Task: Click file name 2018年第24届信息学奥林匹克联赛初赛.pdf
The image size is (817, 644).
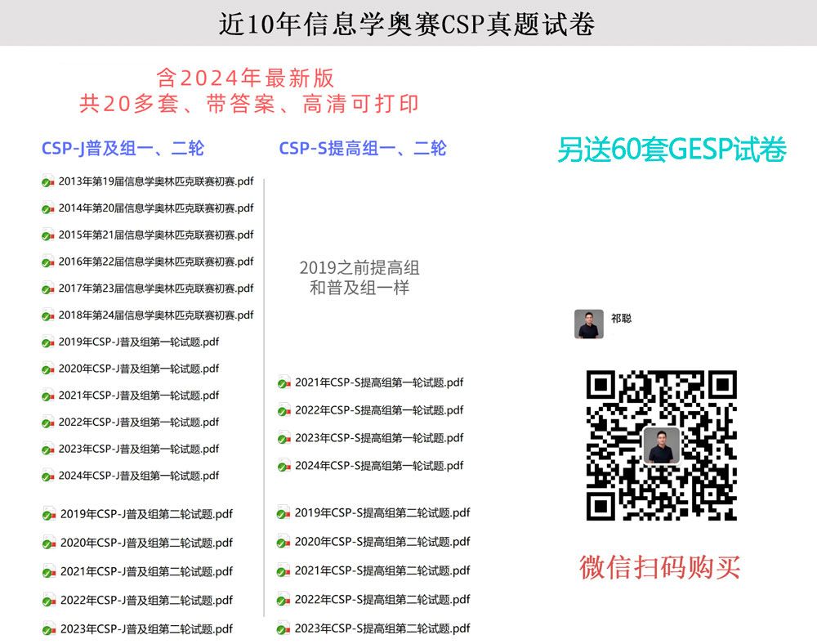Action: click(x=156, y=315)
